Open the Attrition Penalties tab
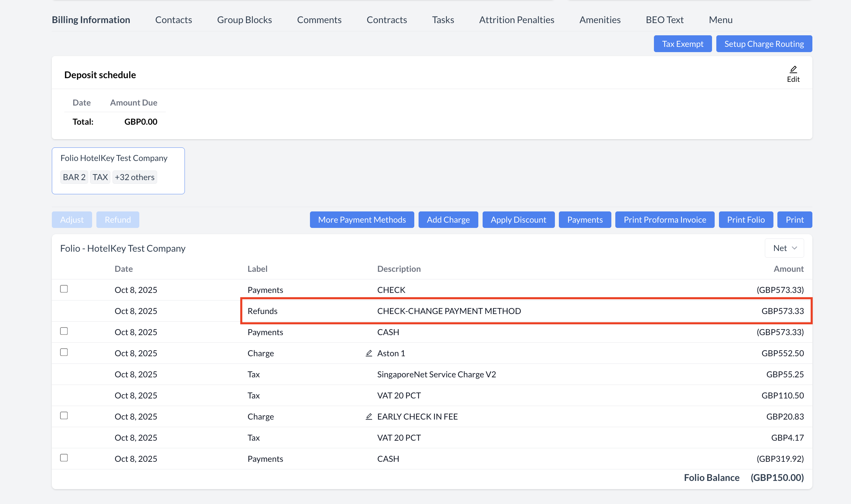The width and height of the screenshot is (851, 504). click(516, 20)
